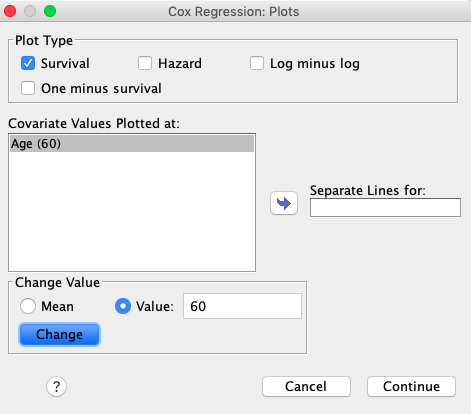The image size is (471, 414).
Task: Click the Separate Lines for field
Action: [385, 208]
